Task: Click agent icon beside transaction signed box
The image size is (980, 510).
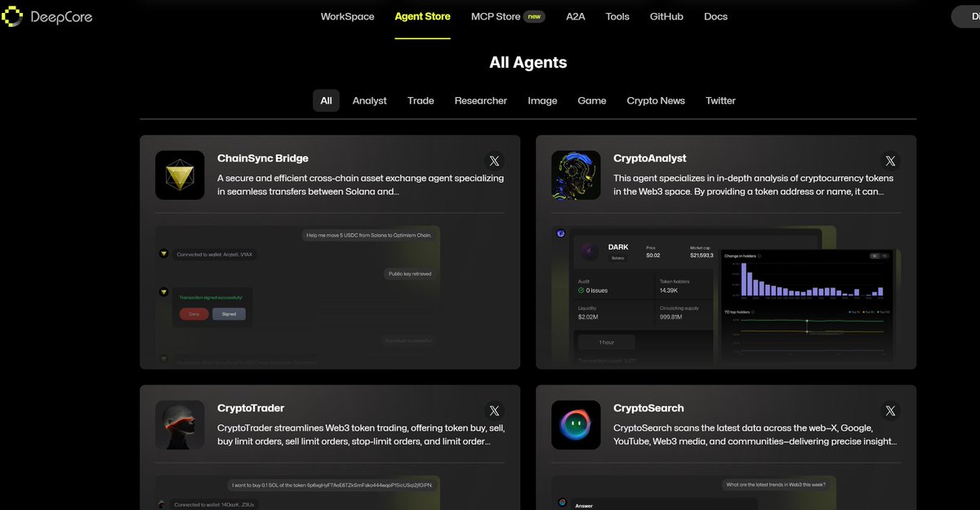Action: click(x=163, y=291)
